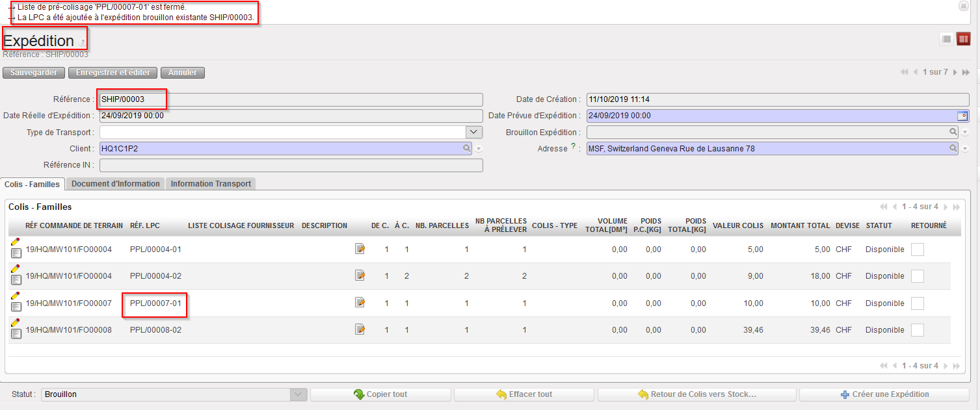980x410 pixels.
Task: Toggle Retourné checkbox for PPL/00008-02
Action: pyautogui.click(x=917, y=330)
